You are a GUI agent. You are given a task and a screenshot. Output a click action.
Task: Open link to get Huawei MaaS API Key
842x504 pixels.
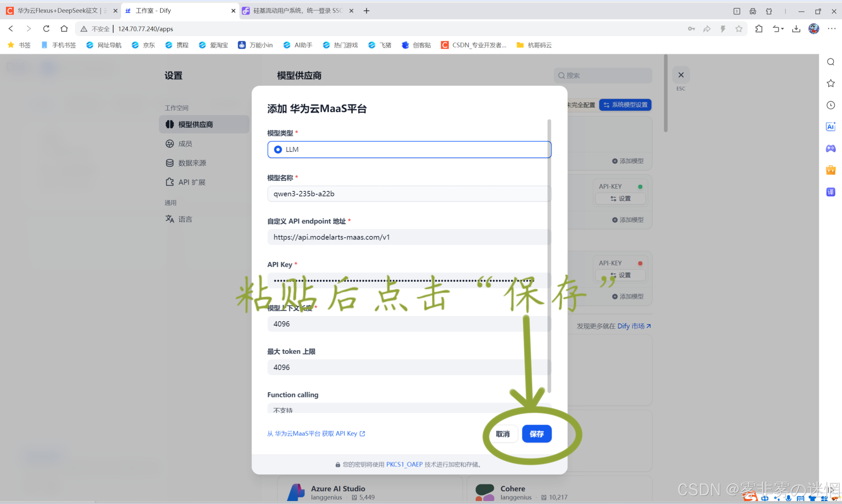coord(316,434)
